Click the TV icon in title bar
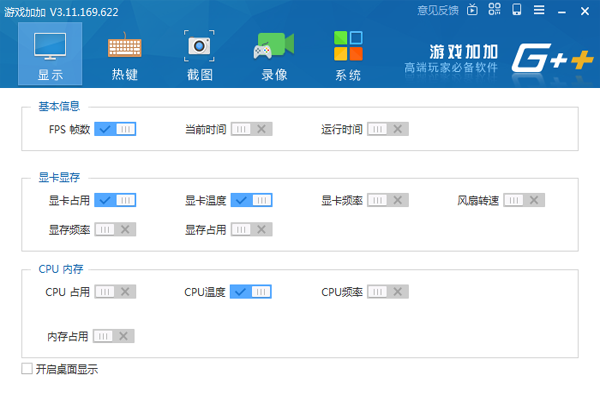Viewport: 600px width, 400px height. [x=473, y=10]
